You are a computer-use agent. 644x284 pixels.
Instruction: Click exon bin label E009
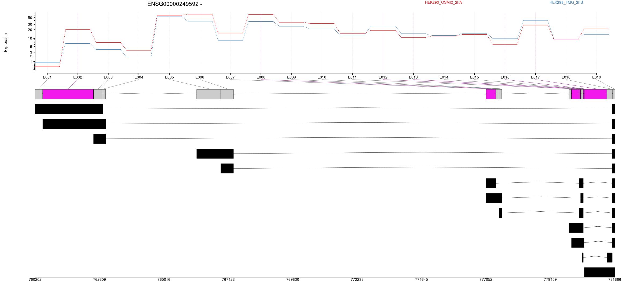pyautogui.click(x=291, y=77)
